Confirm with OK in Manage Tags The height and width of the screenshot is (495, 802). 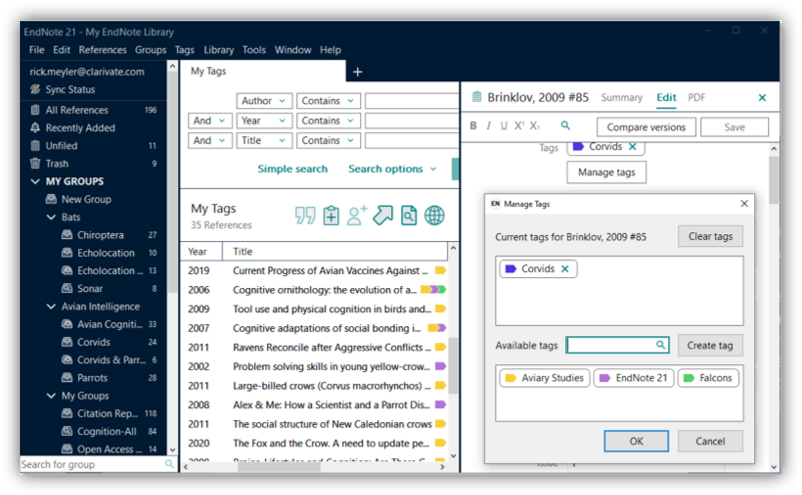click(x=636, y=441)
